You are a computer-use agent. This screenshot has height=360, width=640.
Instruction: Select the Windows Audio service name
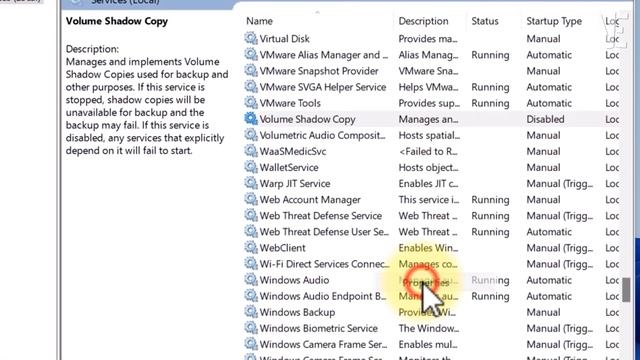pos(294,280)
